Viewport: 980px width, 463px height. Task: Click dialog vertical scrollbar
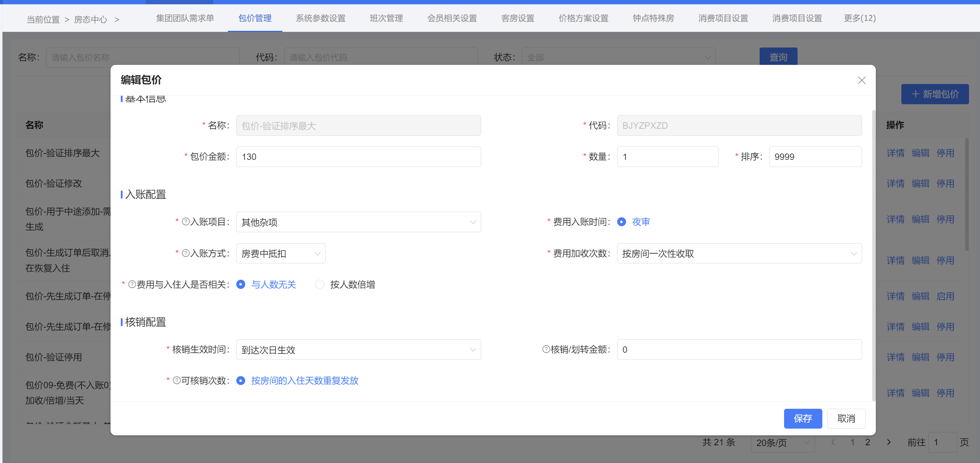873,255
